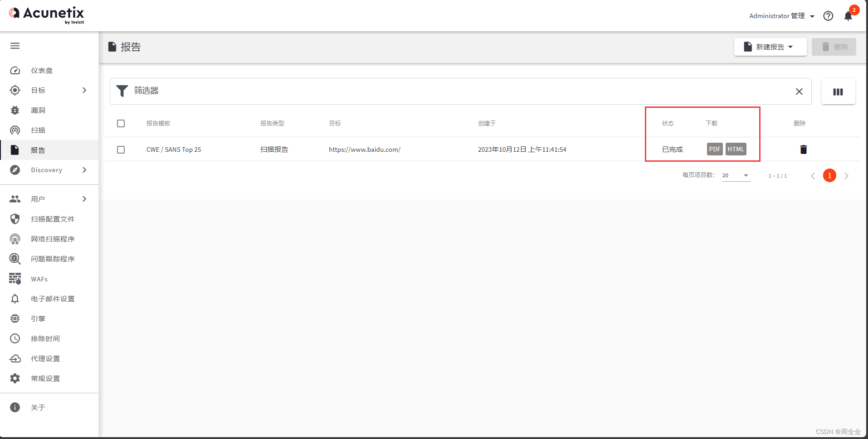Click 代理设置 proxy cloud icon
The width and height of the screenshot is (868, 439).
point(15,358)
